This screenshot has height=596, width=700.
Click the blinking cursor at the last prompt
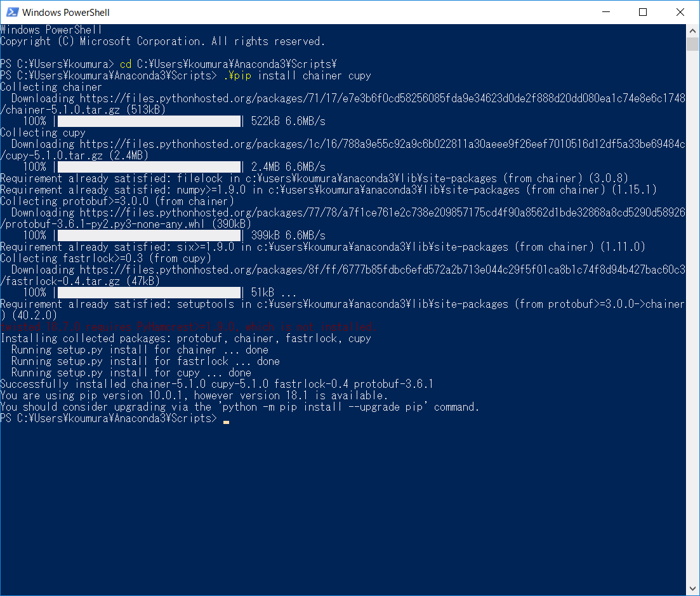coord(227,422)
